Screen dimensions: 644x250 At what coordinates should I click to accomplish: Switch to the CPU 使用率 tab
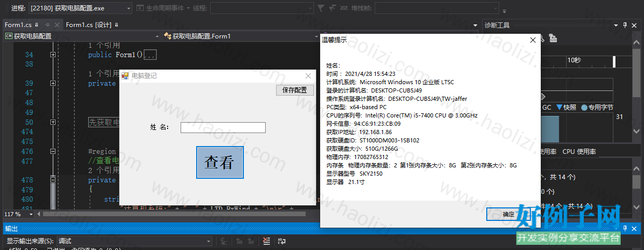click(579, 152)
